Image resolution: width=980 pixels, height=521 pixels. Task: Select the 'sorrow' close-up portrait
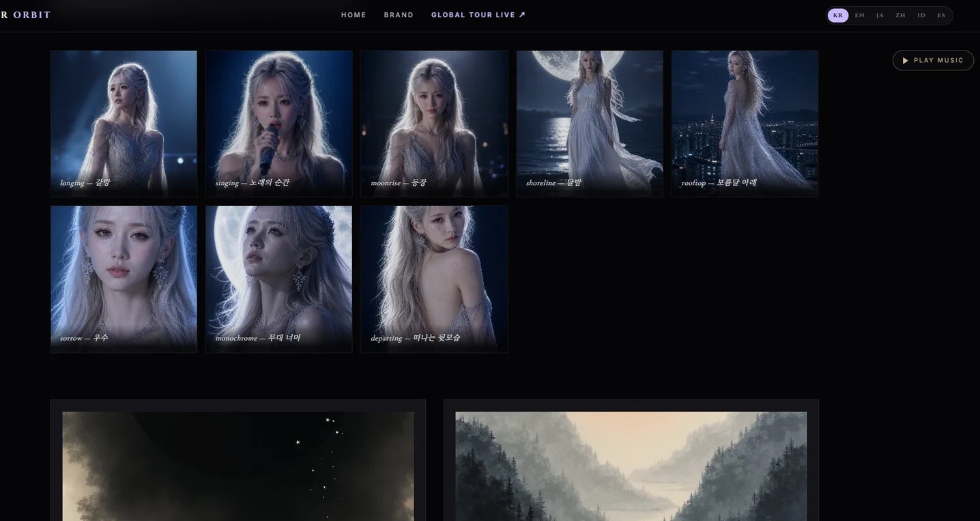pyautogui.click(x=124, y=279)
